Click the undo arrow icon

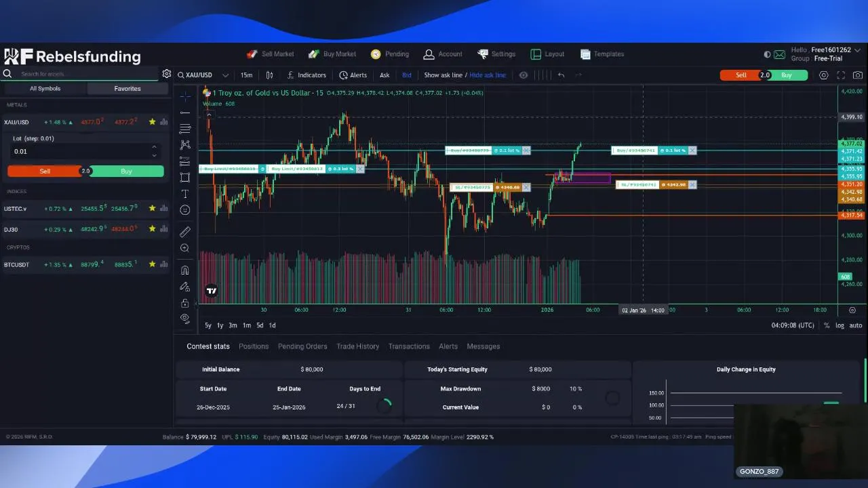point(561,75)
